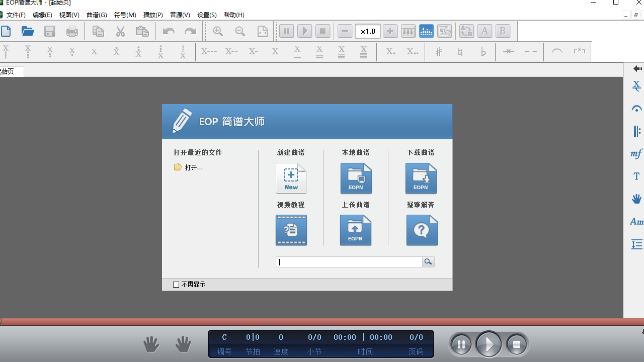Open a file with the folder icon
Viewport: 644px width, 362px height.
pyautogui.click(x=28, y=31)
